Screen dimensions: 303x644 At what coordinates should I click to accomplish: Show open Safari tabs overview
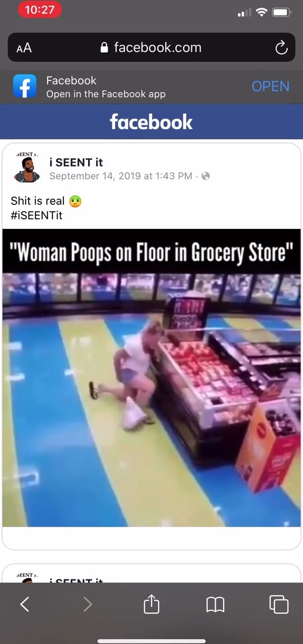279,605
